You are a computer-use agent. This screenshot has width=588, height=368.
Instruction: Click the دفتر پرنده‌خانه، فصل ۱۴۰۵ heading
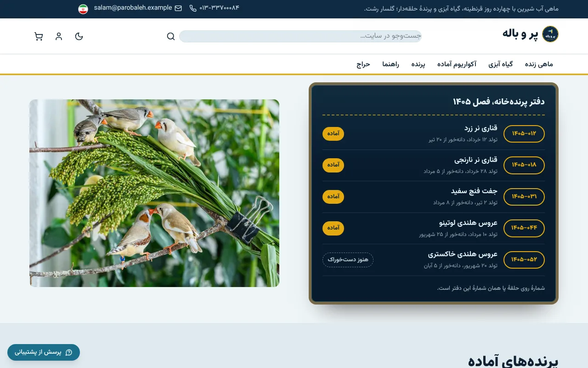point(499,102)
